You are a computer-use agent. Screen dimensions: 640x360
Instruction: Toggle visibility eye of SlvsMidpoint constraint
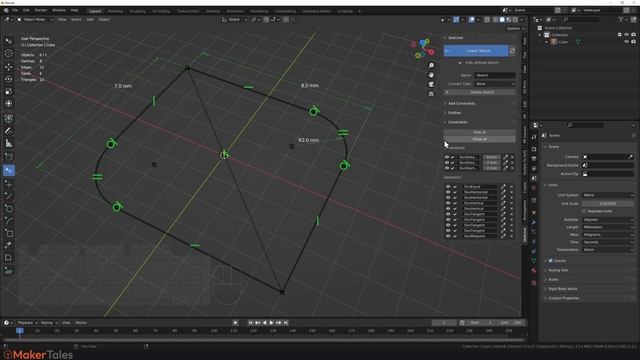(x=448, y=236)
